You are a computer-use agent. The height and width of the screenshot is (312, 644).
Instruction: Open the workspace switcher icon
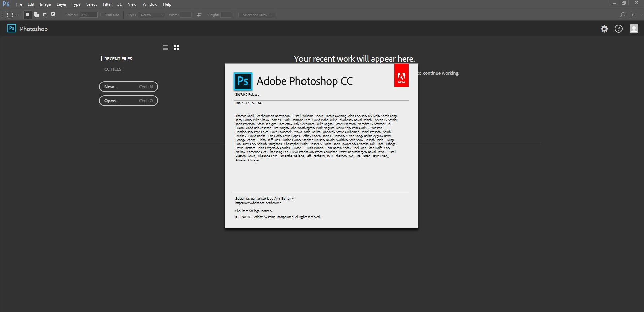tap(634, 15)
